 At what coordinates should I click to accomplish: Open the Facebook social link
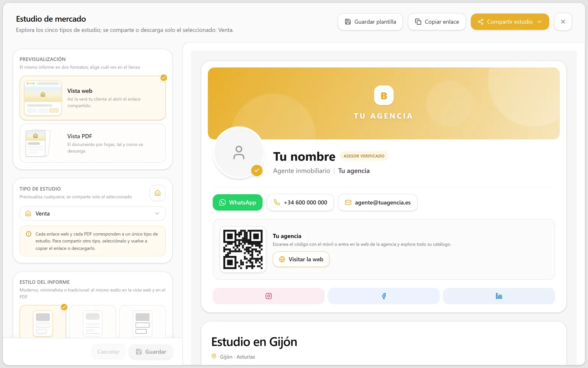pyautogui.click(x=384, y=296)
